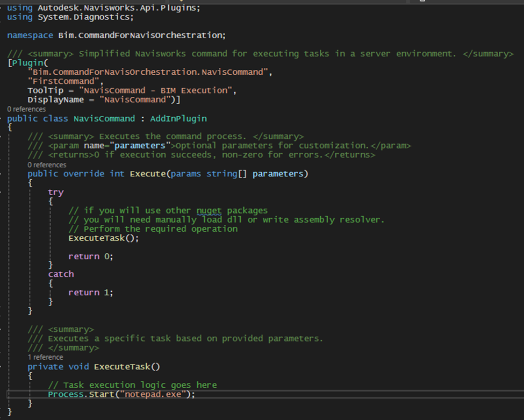Click System.Diagnostics in the using directive
This screenshot has height=420, width=524.
[x=84, y=17]
